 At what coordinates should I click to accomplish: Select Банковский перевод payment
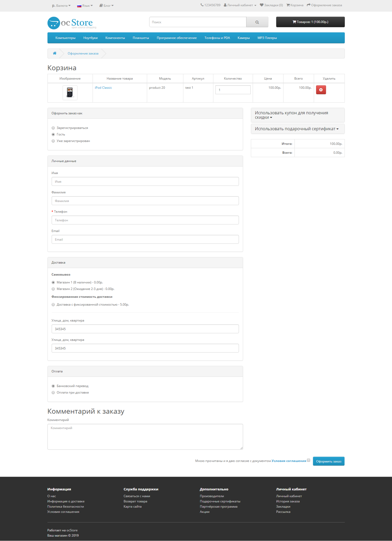(x=53, y=386)
